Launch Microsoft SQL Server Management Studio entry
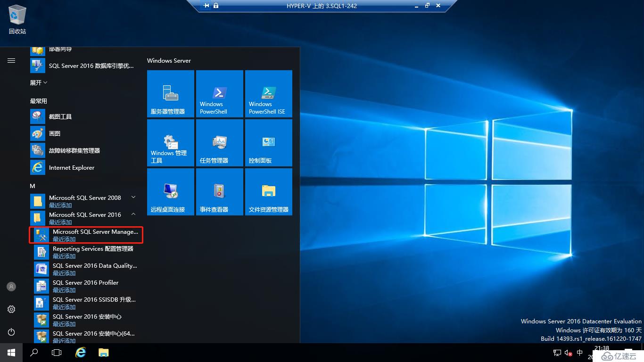Viewport: 644px width, 362px height. tap(86, 235)
